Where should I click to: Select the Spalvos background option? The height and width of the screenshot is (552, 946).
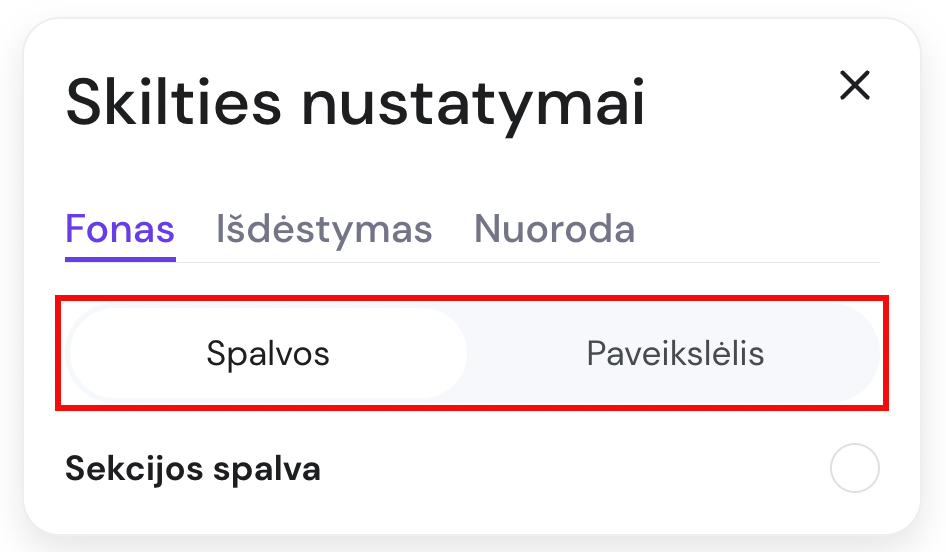[x=268, y=353]
